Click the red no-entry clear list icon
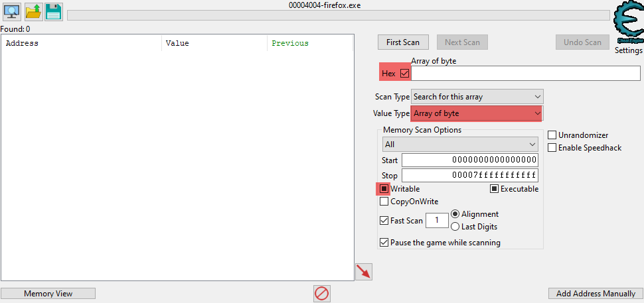Viewport: 644px width, 303px height. pyautogui.click(x=321, y=294)
